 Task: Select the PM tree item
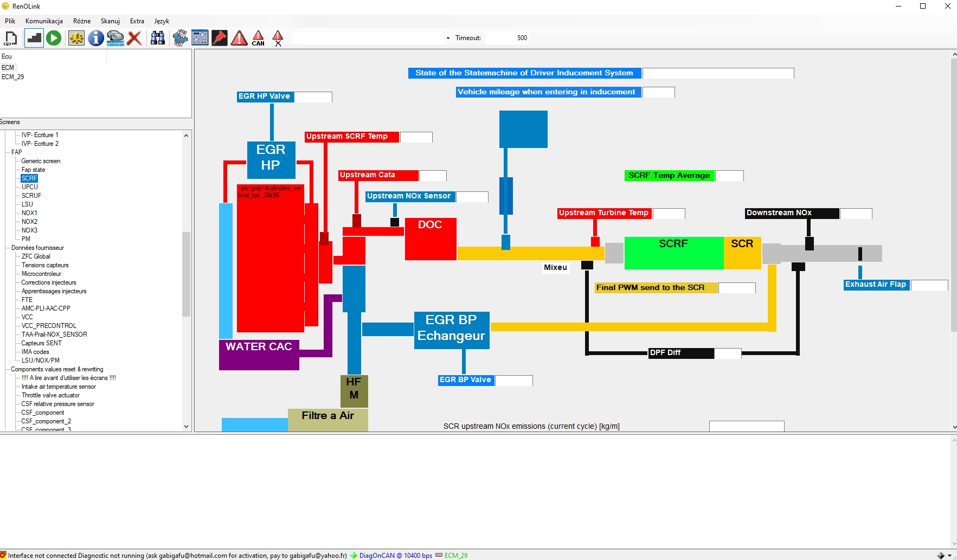[26, 239]
